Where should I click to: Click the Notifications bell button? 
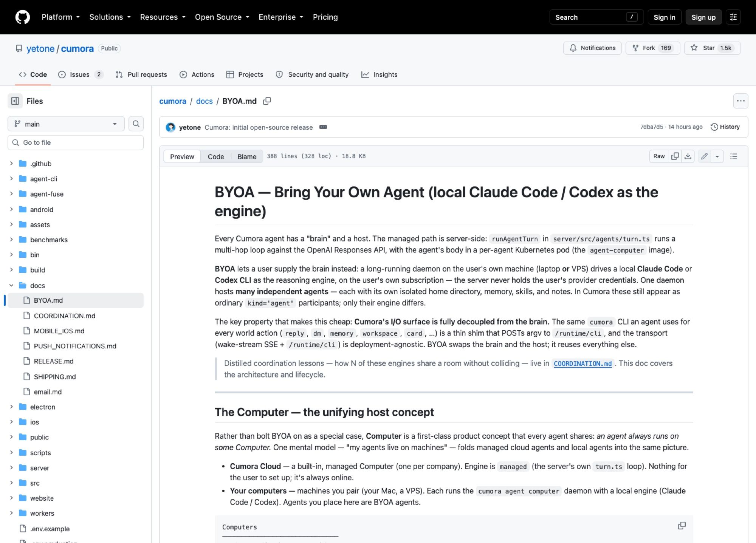[x=592, y=48]
